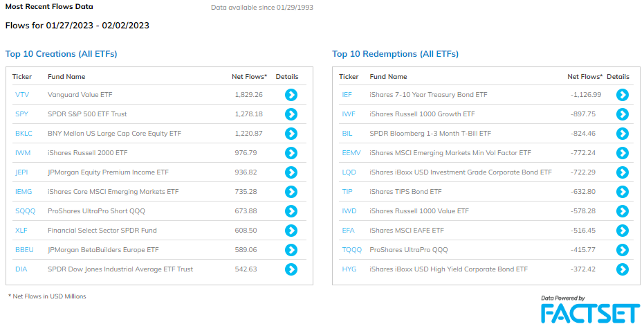Open the XLF ticker link
Screen dimensions: 644x331
pyautogui.click(x=21, y=231)
